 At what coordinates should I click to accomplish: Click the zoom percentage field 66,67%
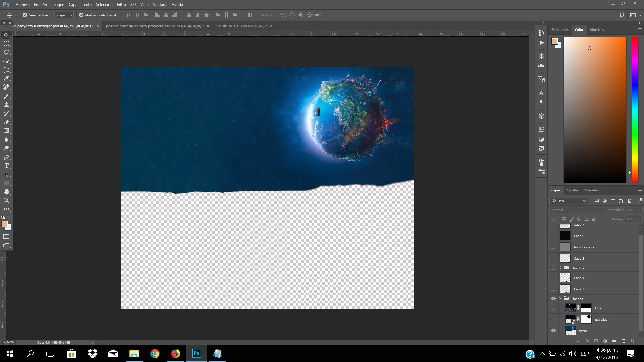(8, 342)
